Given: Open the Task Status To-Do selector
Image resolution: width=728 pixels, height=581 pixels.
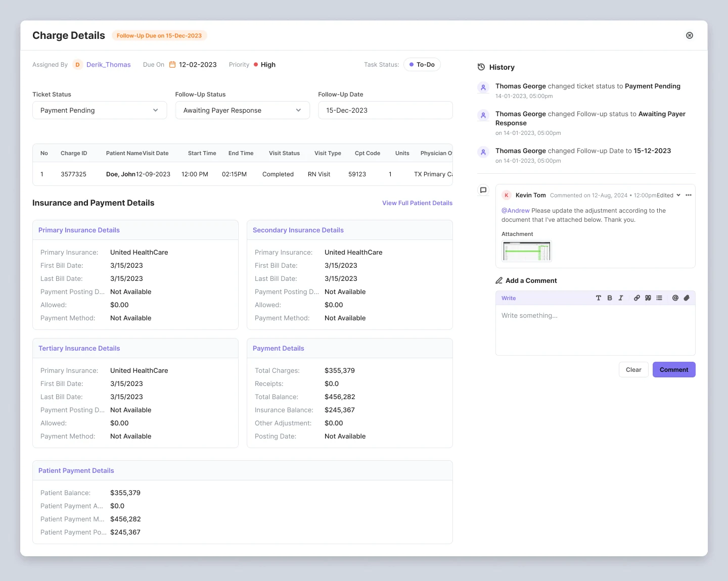Looking at the screenshot, I should click(x=422, y=65).
